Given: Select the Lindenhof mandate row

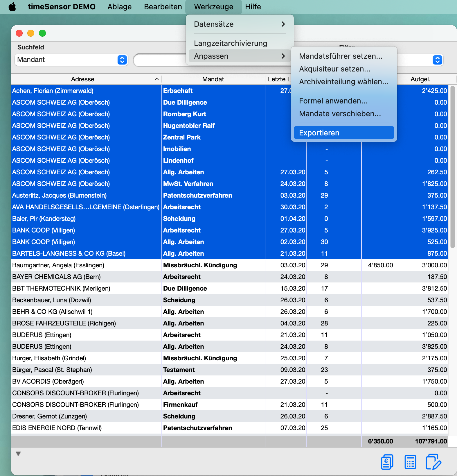Looking at the screenshot, I should click(x=229, y=160).
